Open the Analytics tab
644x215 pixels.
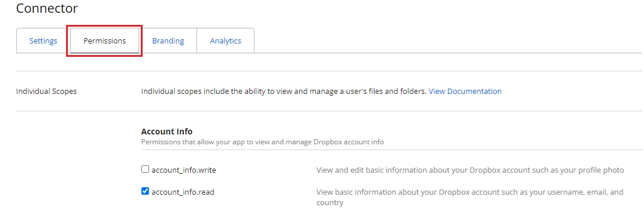(225, 41)
